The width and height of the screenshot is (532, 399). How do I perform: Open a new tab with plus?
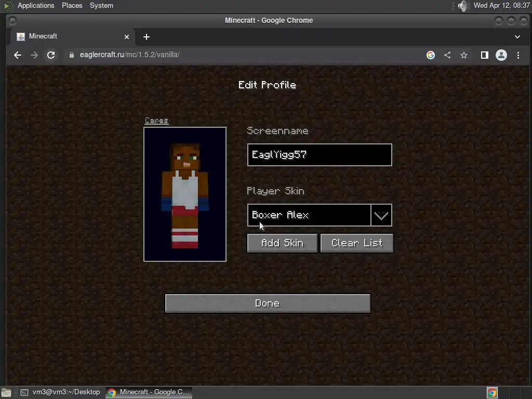pyautogui.click(x=146, y=37)
